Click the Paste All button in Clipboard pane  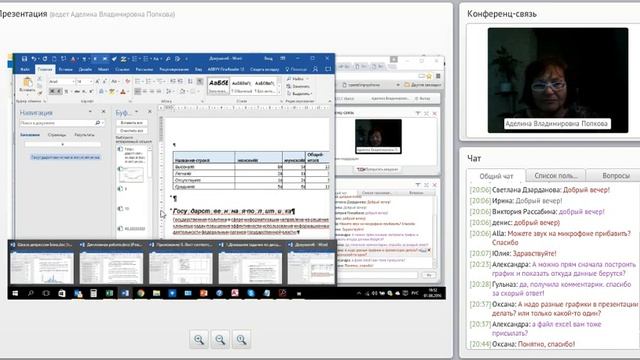132,122
